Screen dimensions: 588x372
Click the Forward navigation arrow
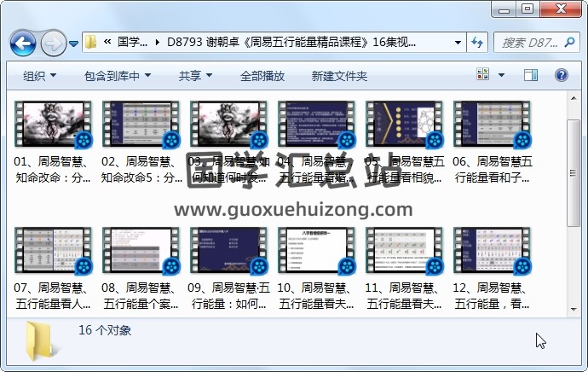[x=53, y=42]
